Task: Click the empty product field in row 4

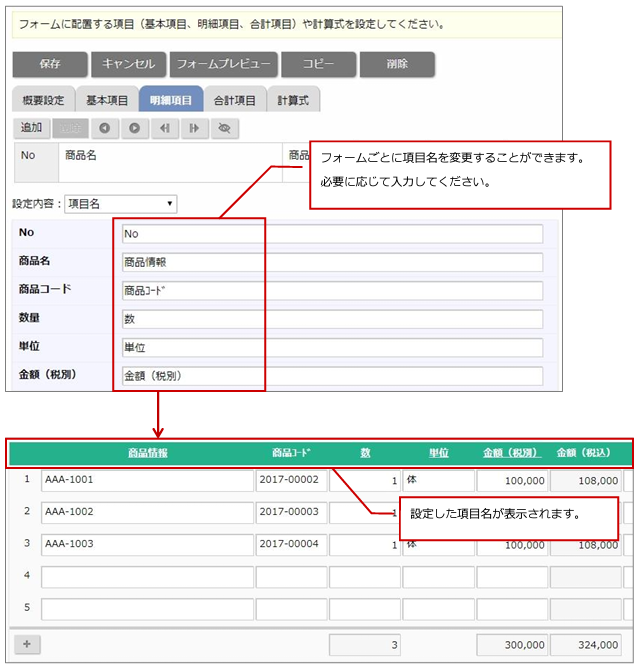Action: (147, 577)
